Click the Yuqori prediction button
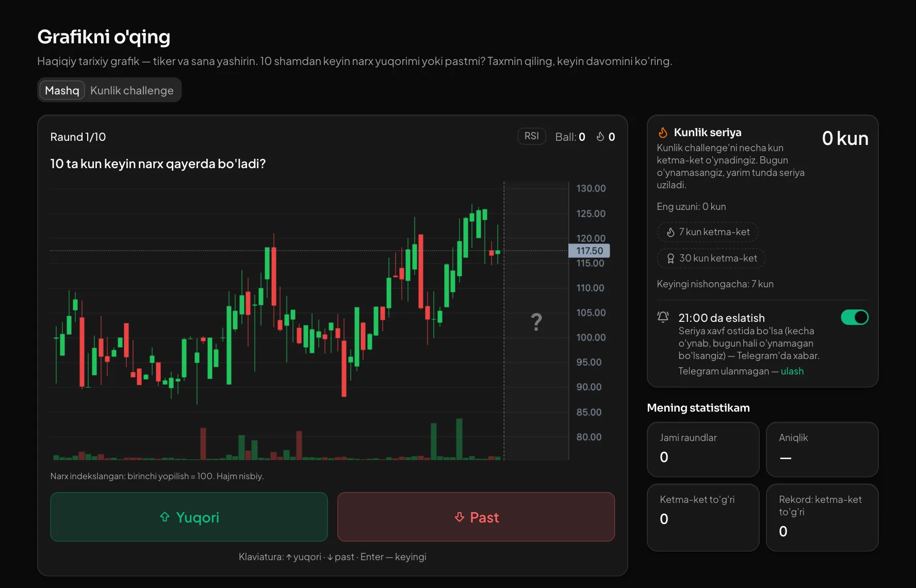This screenshot has height=588, width=916. tap(189, 517)
